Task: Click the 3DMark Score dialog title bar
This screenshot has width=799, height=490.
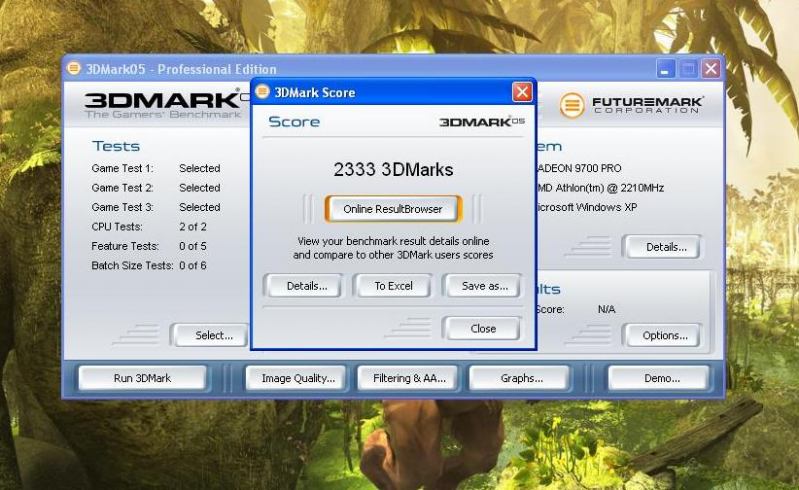Action: click(x=392, y=92)
